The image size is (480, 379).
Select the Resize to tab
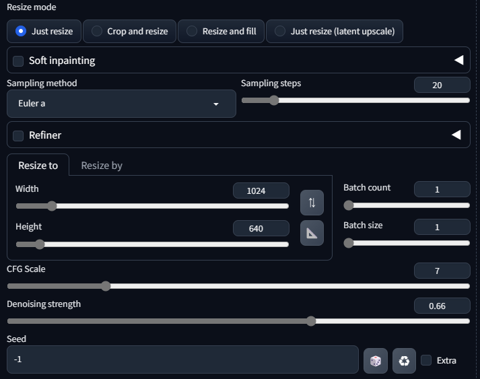pyautogui.click(x=38, y=165)
